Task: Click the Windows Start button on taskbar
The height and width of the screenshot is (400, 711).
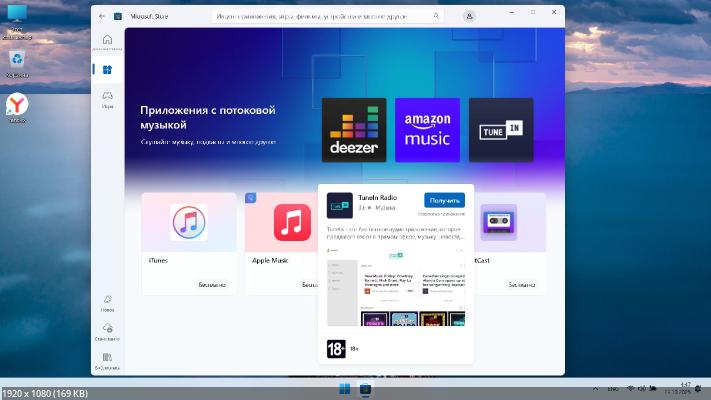Action: click(x=345, y=388)
